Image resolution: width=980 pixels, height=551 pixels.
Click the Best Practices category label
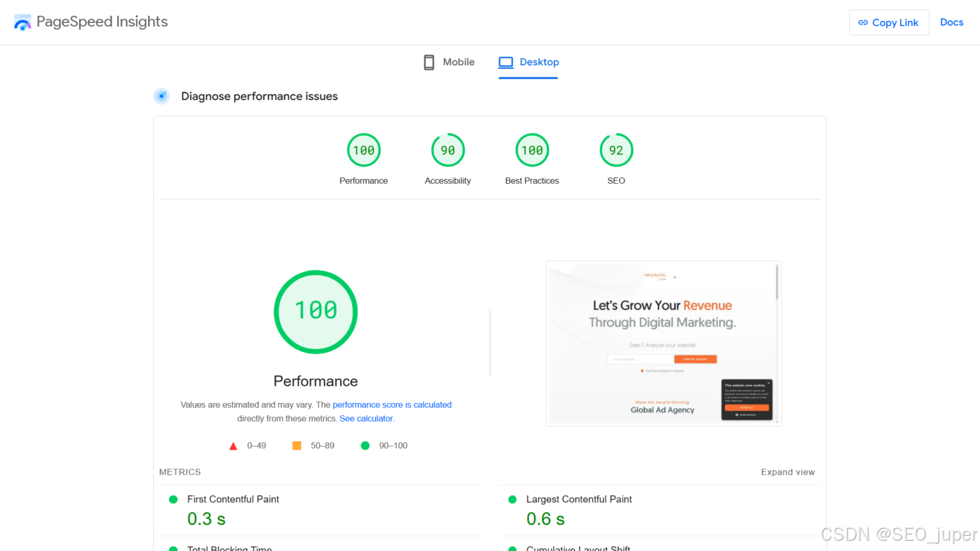click(532, 180)
